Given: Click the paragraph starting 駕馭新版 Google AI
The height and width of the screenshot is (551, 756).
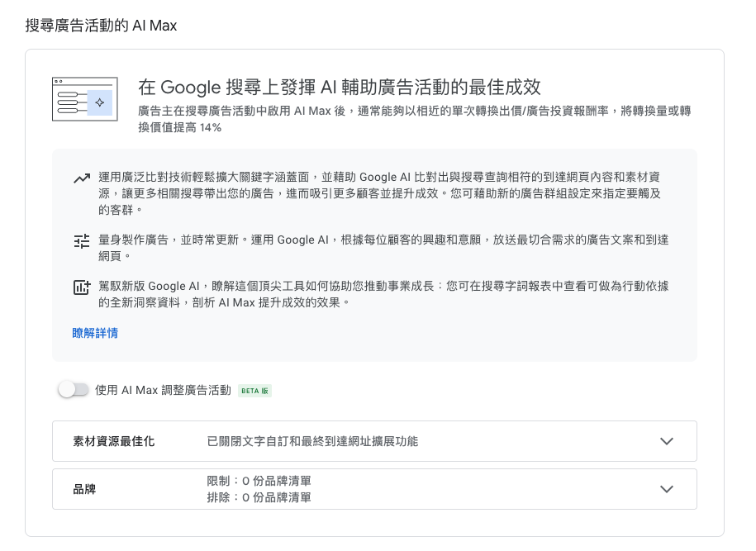Looking at the screenshot, I should tap(383, 294).
